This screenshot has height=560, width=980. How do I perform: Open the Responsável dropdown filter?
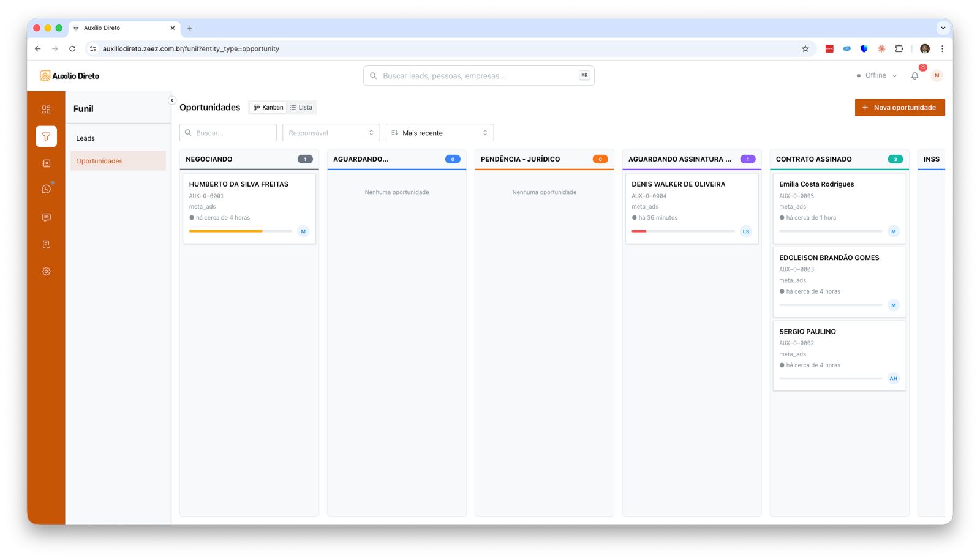coord(331,133)
